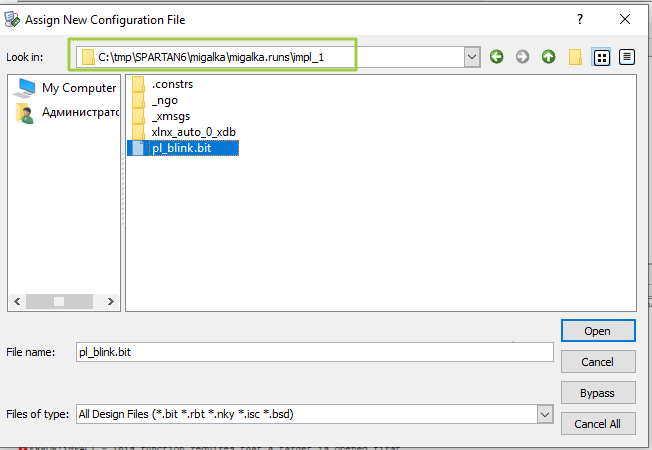This screenshot has height=450, width=652.
Task: Switch to detail view mode
Action: (x=627, y=57)
